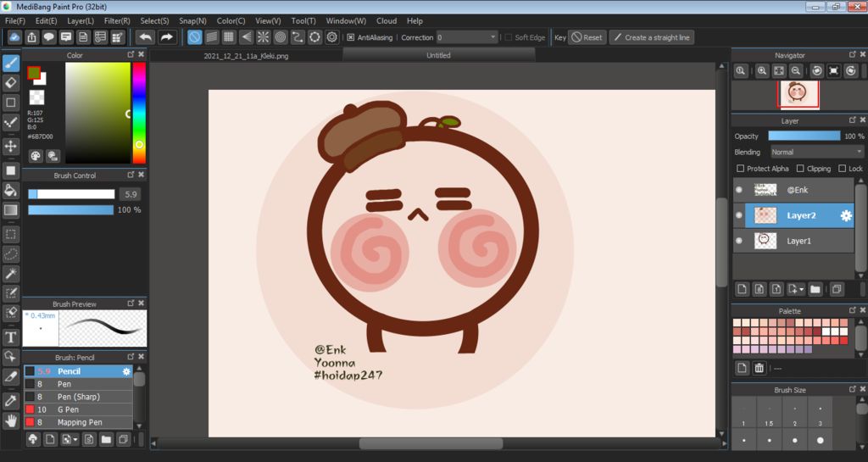The height and width of the screenshot is (462, 868).
Task: Click the foreground green color swatch
Action: 34,73
